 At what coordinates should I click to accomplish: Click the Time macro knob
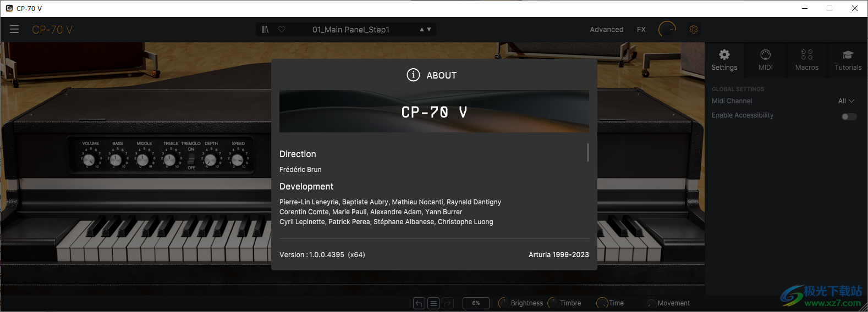coord(602,303)
